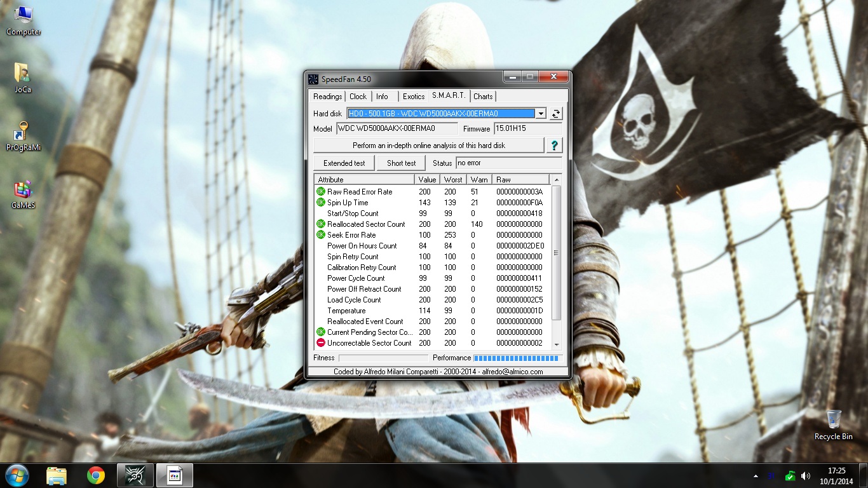This screenshot has height=488, width=868.
Task: Open Windows Explorer from the taskbar
Action: point(57,475)
